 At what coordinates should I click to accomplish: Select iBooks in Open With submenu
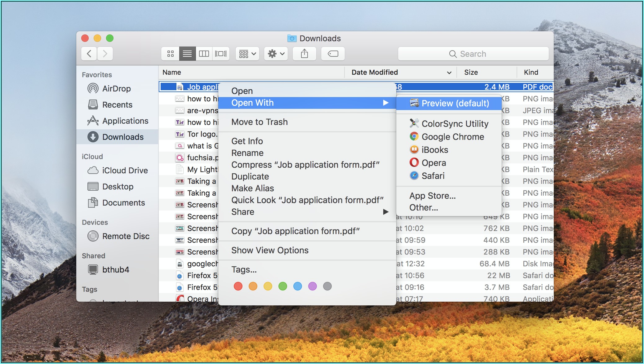(435, 150)
